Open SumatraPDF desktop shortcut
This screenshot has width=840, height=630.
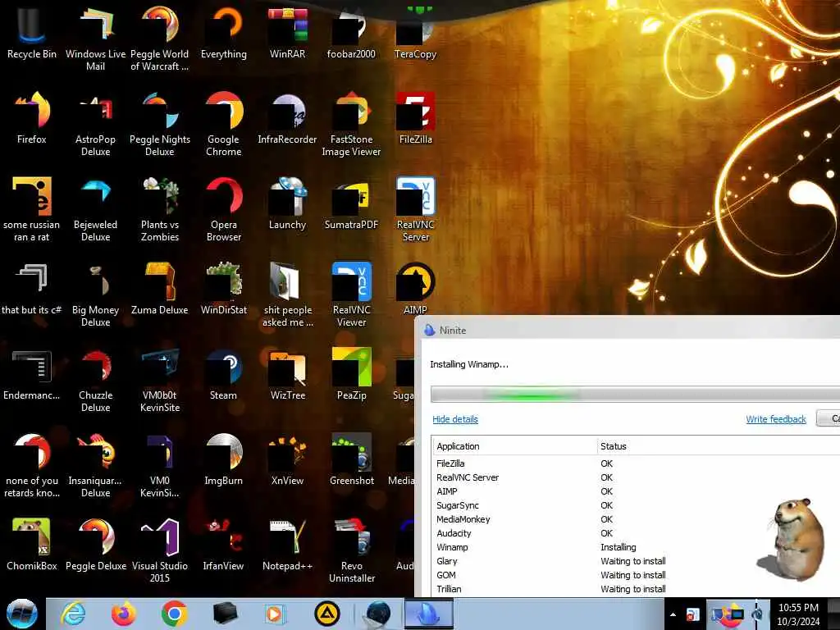click(351, 203)
